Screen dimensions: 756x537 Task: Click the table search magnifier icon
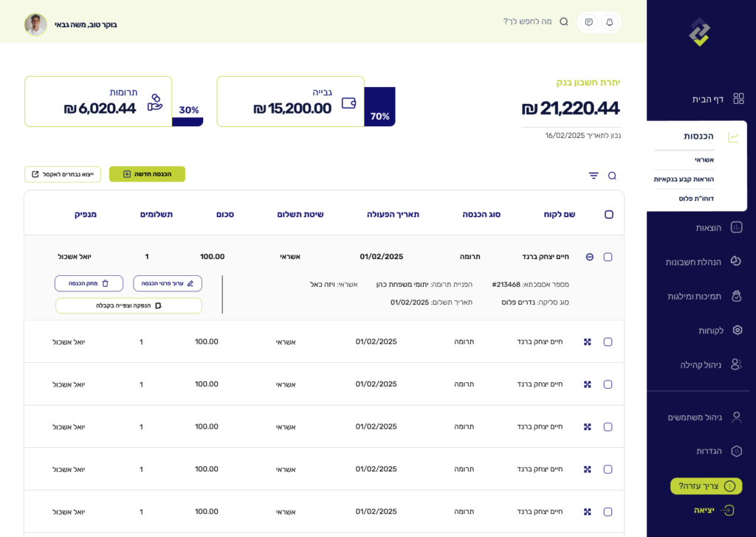click(x=612, y=176)
